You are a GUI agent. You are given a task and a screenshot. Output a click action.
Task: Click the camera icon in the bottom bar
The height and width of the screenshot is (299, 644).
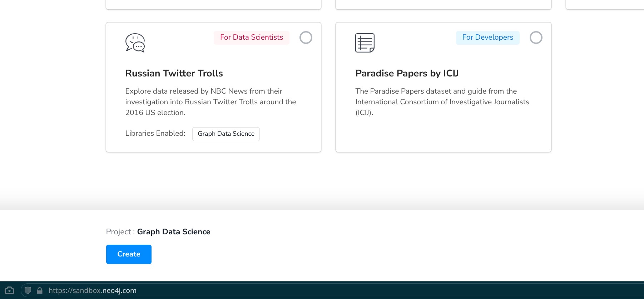[9, 290]
